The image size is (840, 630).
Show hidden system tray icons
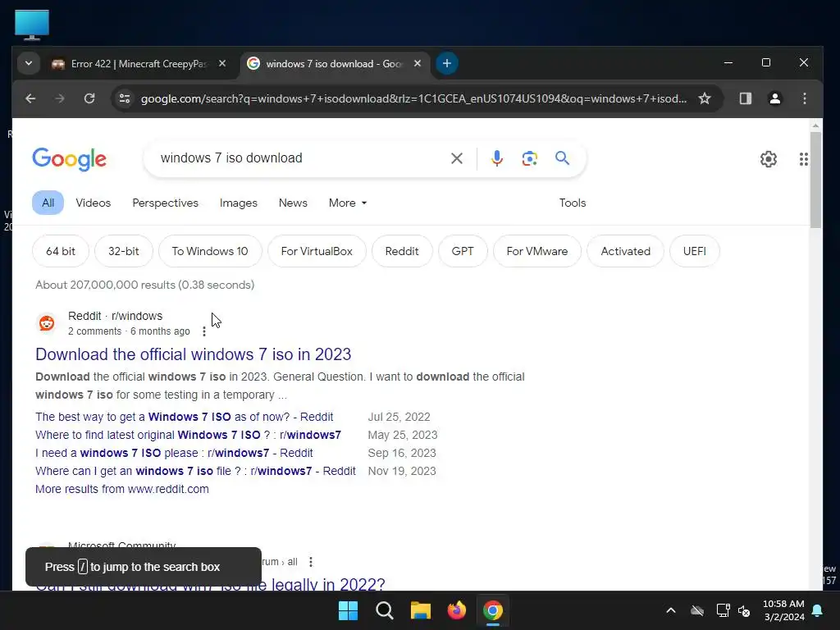(x=671, y=610)
